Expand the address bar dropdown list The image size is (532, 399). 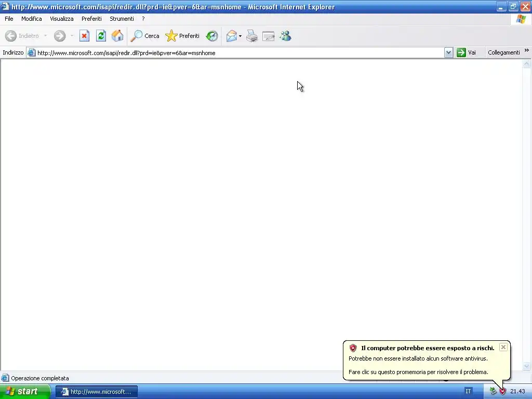(448, 52)
